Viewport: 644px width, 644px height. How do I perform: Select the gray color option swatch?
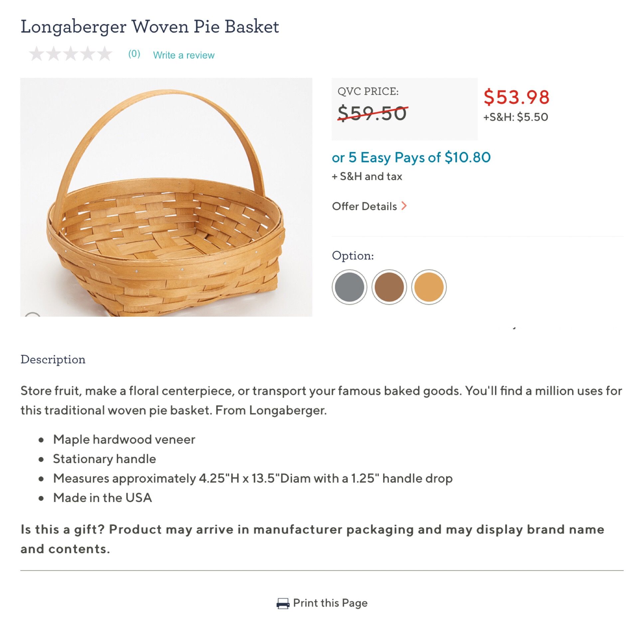click(x=349, y=287)
